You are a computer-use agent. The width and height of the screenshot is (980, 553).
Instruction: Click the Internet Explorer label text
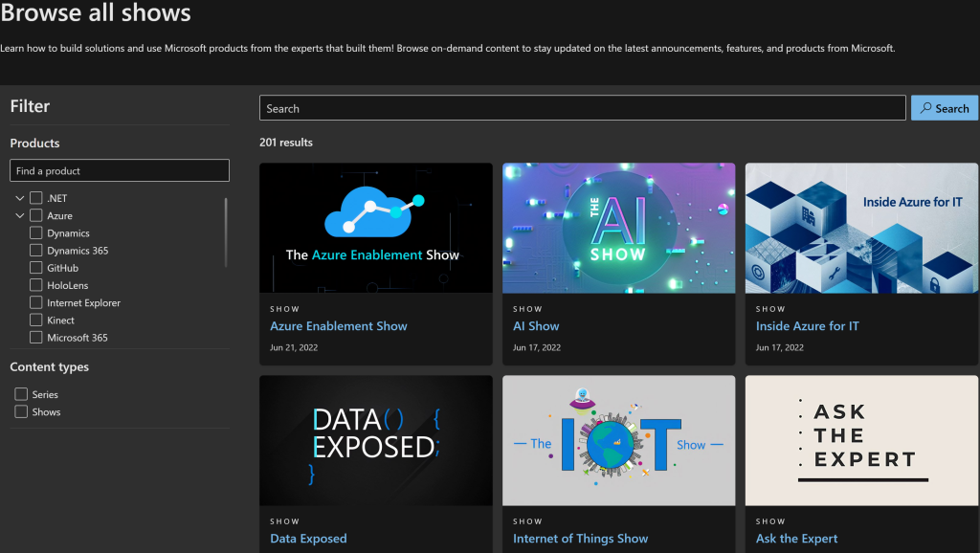[84, 303]
